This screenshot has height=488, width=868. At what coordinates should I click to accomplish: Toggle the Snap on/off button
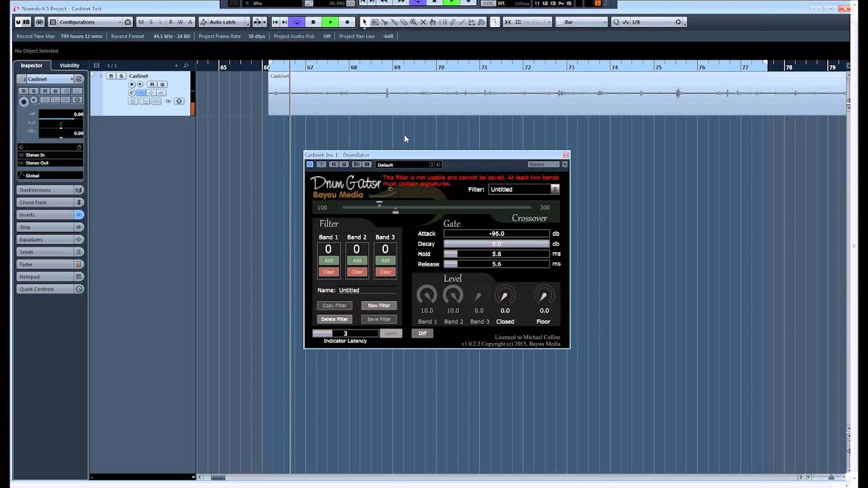[x=509, y=22]
